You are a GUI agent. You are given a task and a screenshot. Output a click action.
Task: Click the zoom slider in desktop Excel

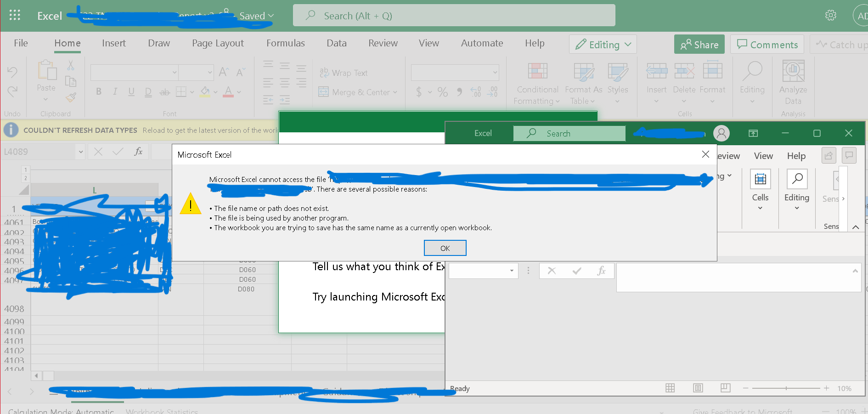[786, 388]
